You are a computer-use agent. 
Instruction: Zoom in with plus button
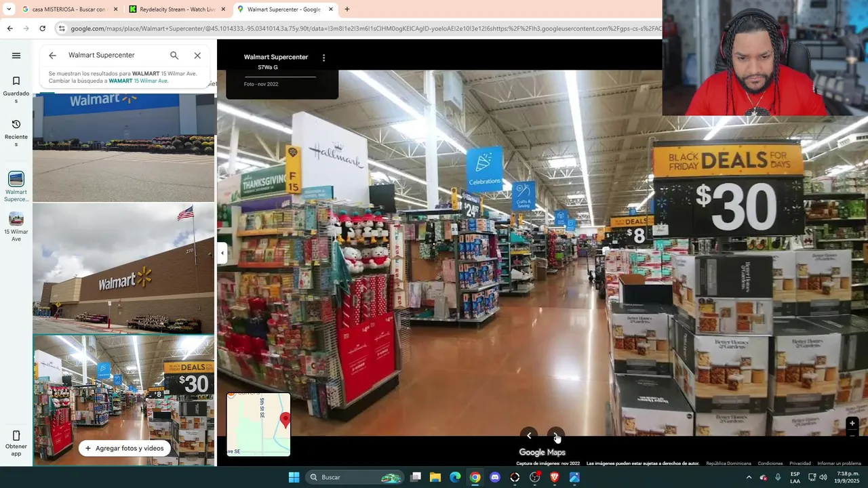coord(852,424)
